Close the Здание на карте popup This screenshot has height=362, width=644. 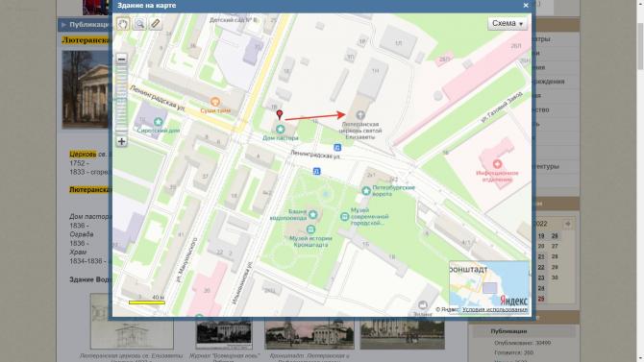pos(526,6)
